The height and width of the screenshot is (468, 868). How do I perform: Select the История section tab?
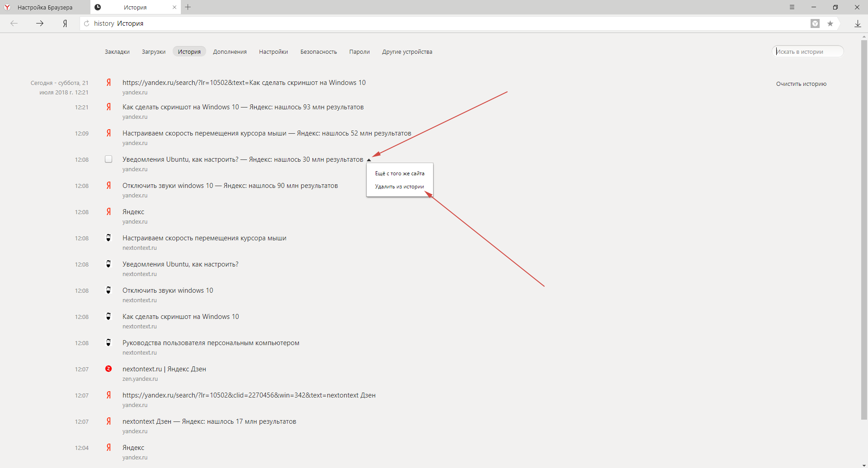(x=189, y=51)
